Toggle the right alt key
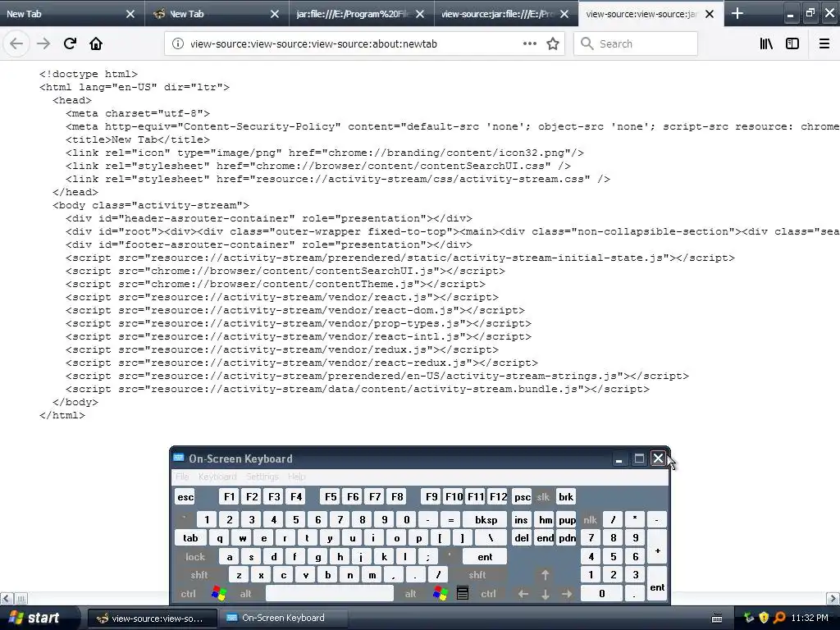This screenshot has width=840, height=630. (x=410, y=594)
